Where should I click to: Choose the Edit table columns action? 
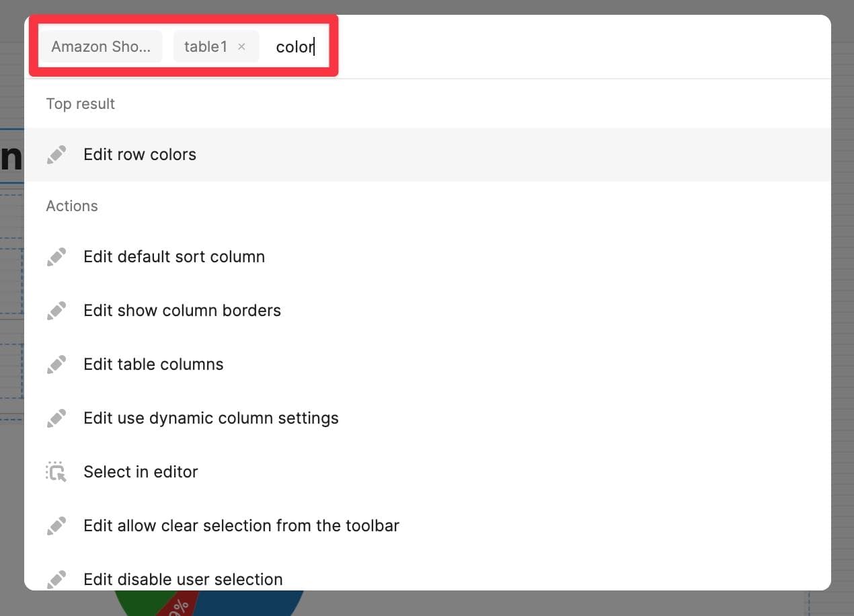pos(153,364)
